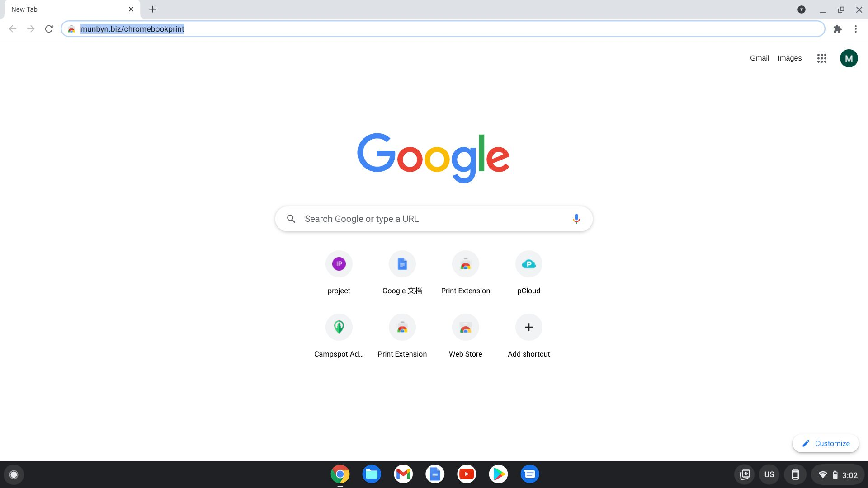
Task: Open Google Play Store from taskbar
Action: (x=497, y=474)
